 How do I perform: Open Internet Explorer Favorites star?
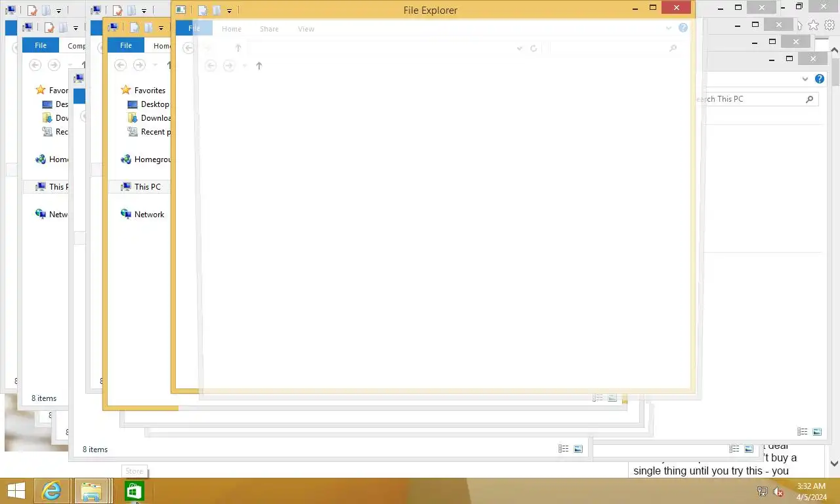coord(814,25)
